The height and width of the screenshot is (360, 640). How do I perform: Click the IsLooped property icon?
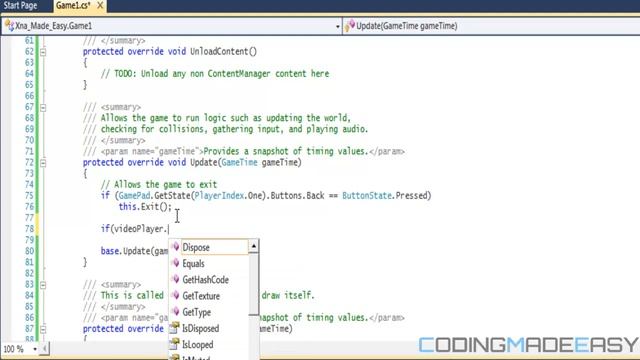175,344
